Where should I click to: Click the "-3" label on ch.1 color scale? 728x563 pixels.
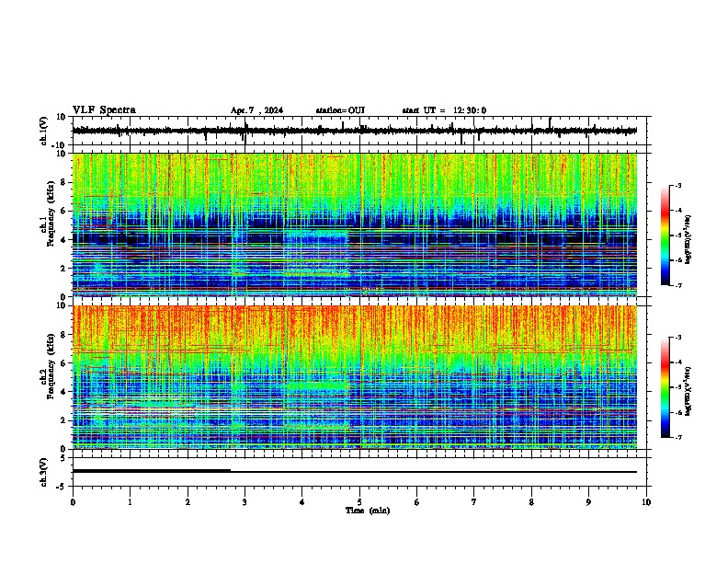click(677, 185)
